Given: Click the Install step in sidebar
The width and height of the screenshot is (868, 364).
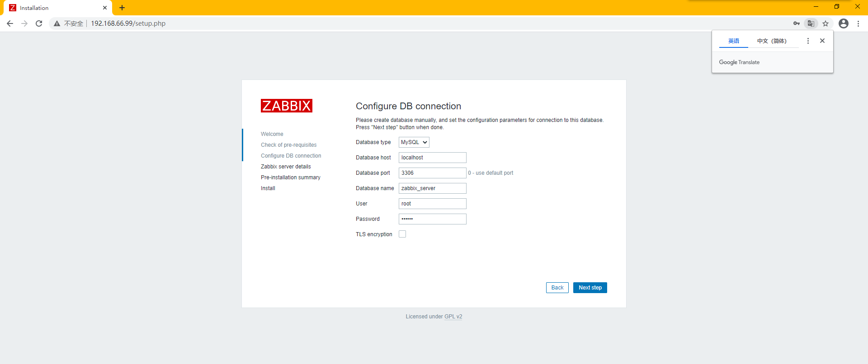Looking at the screenshot, I should (268, 188).
